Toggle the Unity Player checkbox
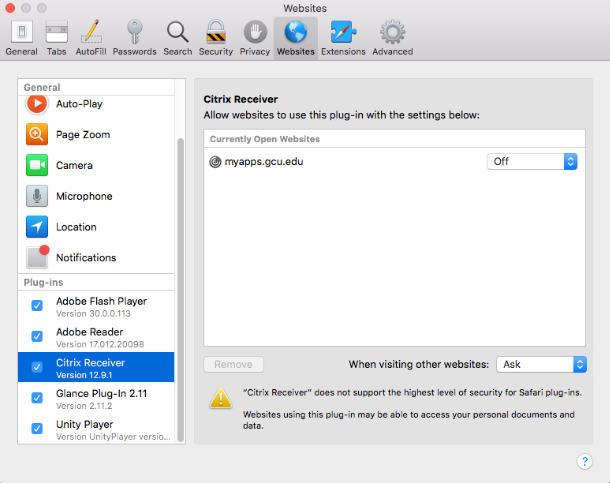 37,428
